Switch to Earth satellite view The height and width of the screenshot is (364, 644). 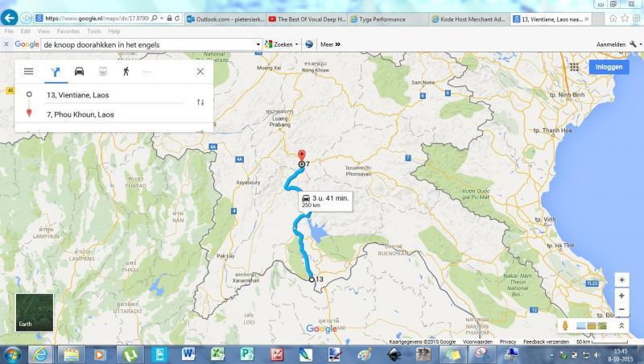pos(35,312)
